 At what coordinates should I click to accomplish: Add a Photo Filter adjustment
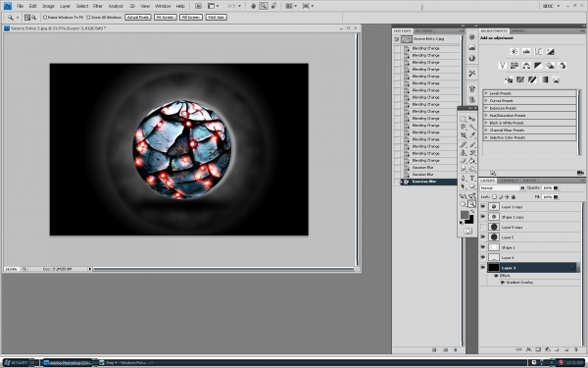pos(550,66)
